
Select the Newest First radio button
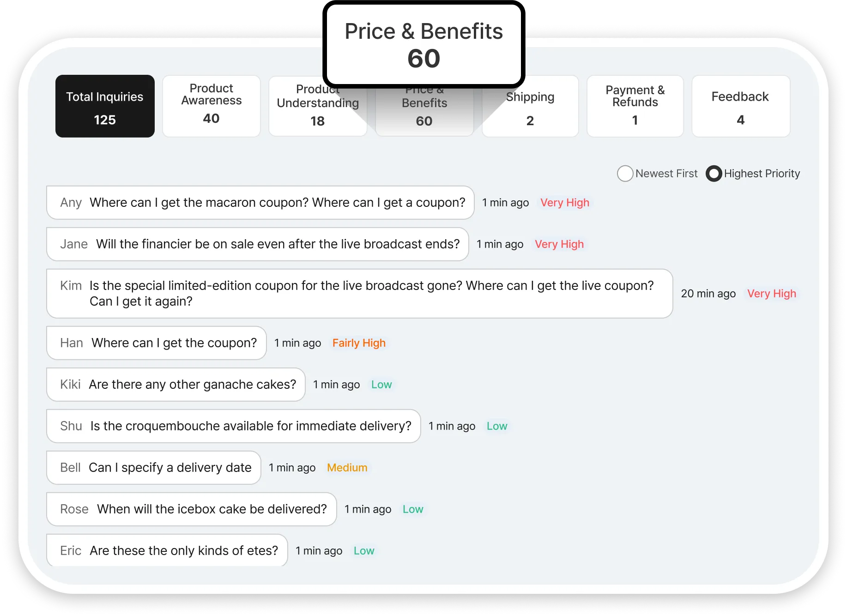click(625, 174)
